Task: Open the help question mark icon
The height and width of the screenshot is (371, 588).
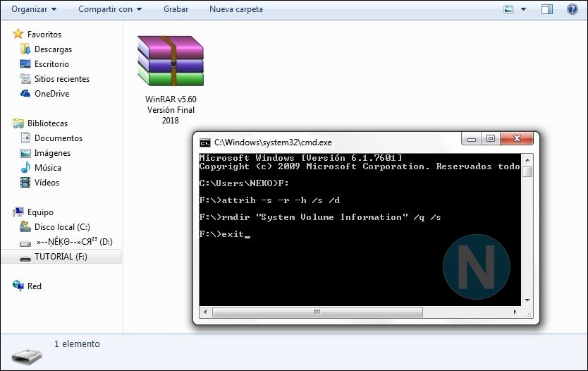Action: (572, 9)
